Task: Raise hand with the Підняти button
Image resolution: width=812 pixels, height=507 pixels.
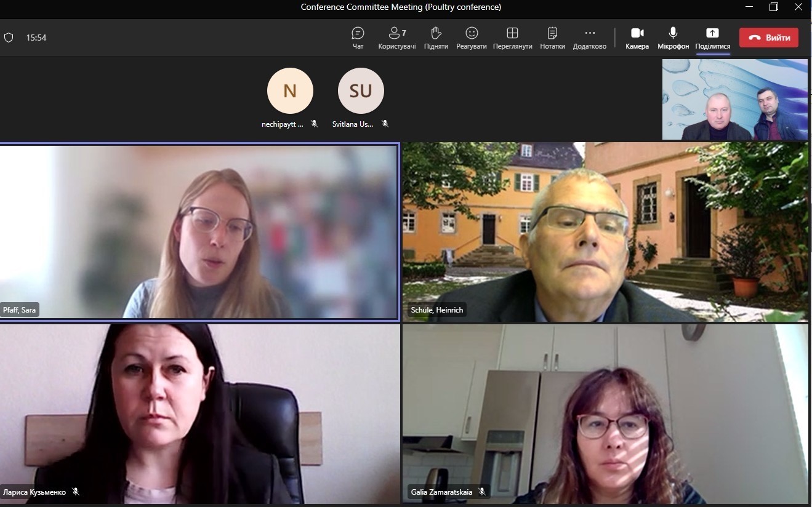Action: pos(436,38)
